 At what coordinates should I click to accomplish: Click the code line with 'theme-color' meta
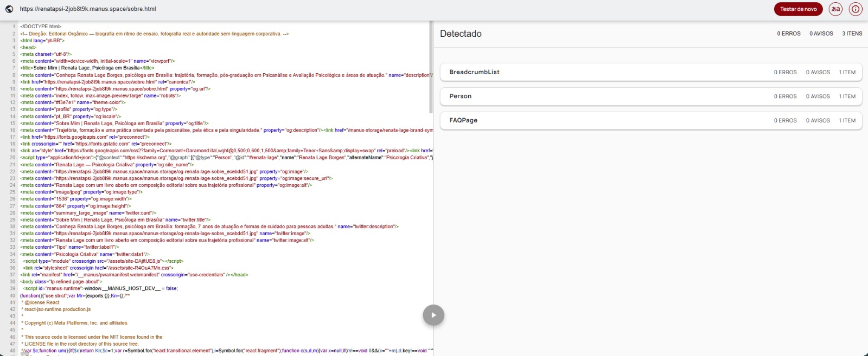click(73, 102)
